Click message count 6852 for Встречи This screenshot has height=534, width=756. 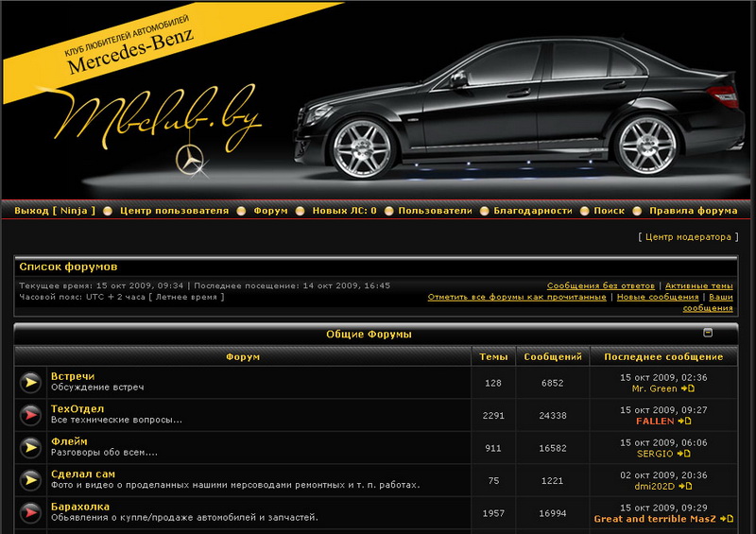click(x=553, y=383)
